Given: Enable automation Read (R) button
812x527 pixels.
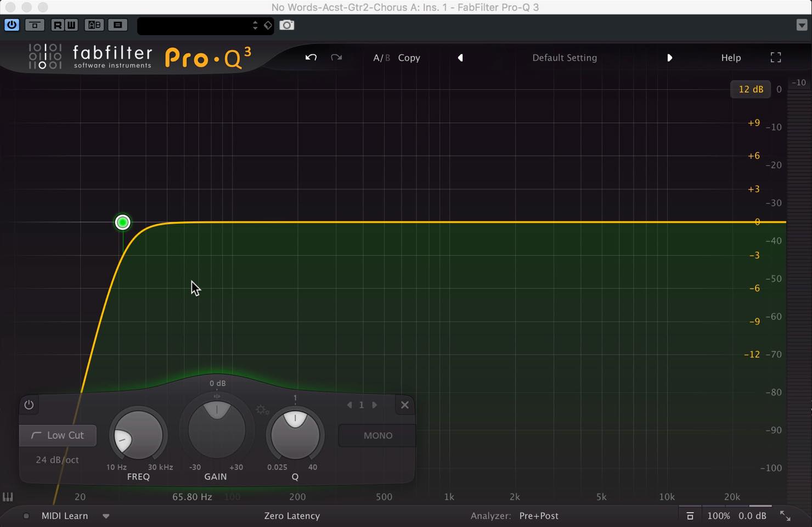Looking at the screenshot, I should point(58,25).
